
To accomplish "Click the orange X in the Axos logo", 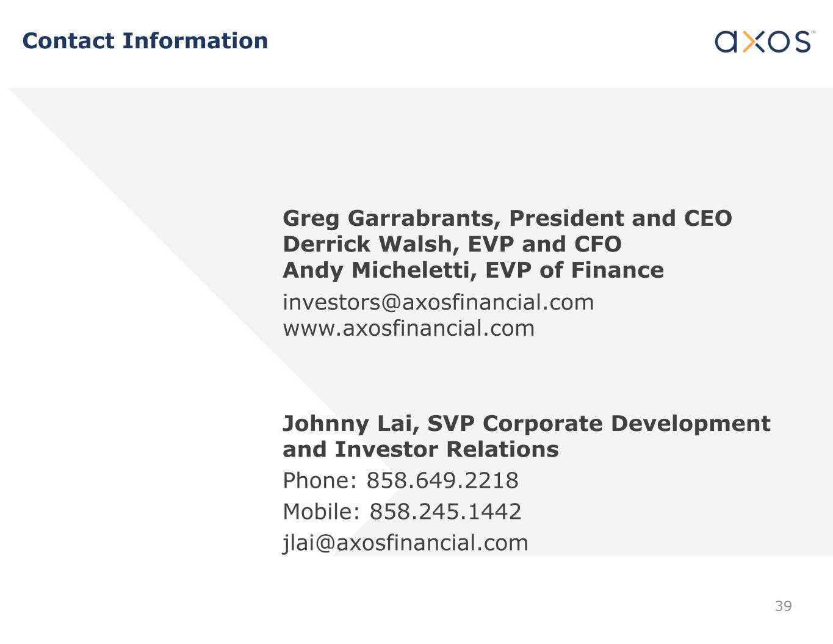I will pos(754,42).
